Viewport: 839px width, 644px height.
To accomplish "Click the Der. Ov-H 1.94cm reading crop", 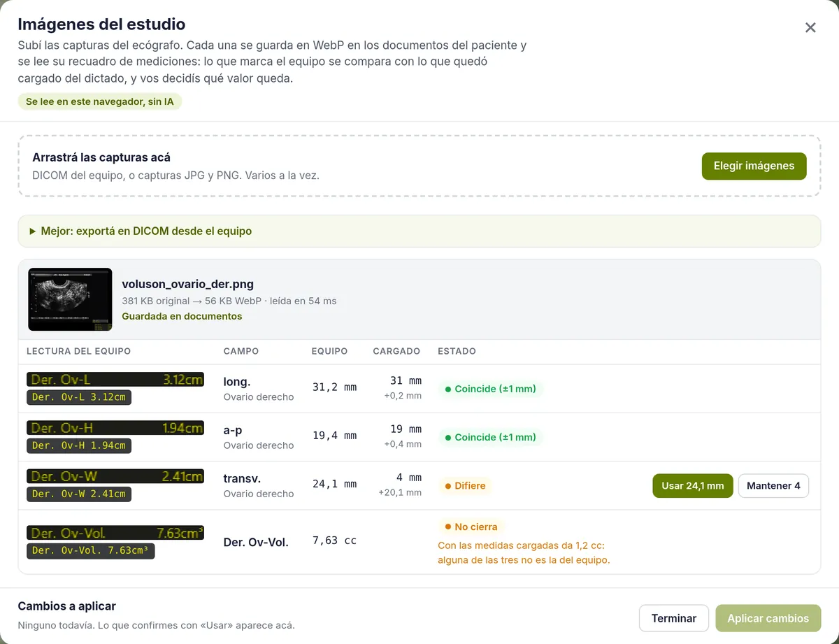I will 115,428.
